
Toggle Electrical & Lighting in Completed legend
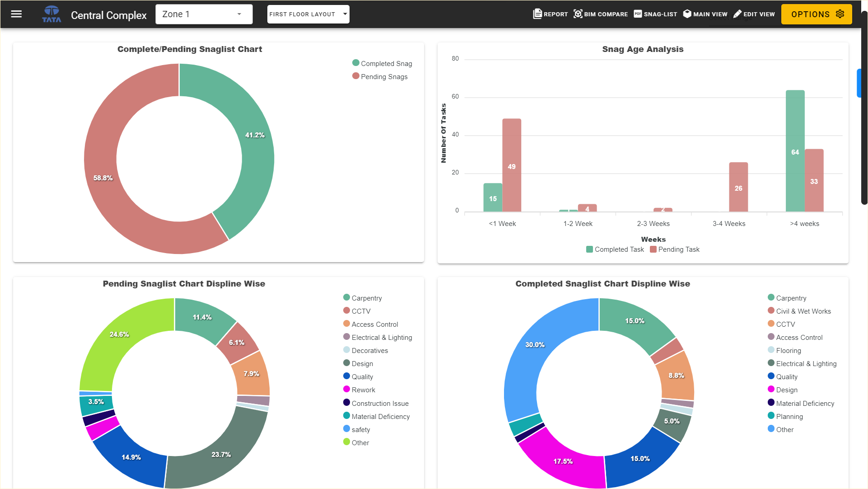[802, 363]
